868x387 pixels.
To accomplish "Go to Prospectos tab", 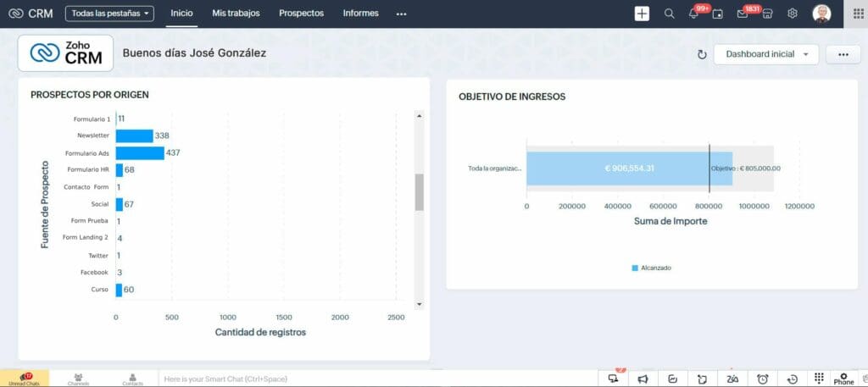I will 301,14.
